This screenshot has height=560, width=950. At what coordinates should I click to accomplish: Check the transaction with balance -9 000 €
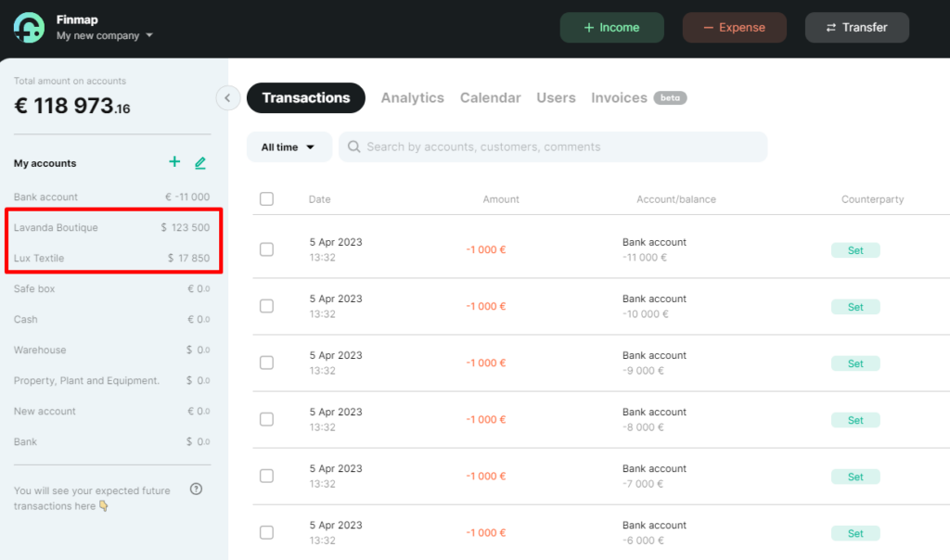click(x=266, y=363)
